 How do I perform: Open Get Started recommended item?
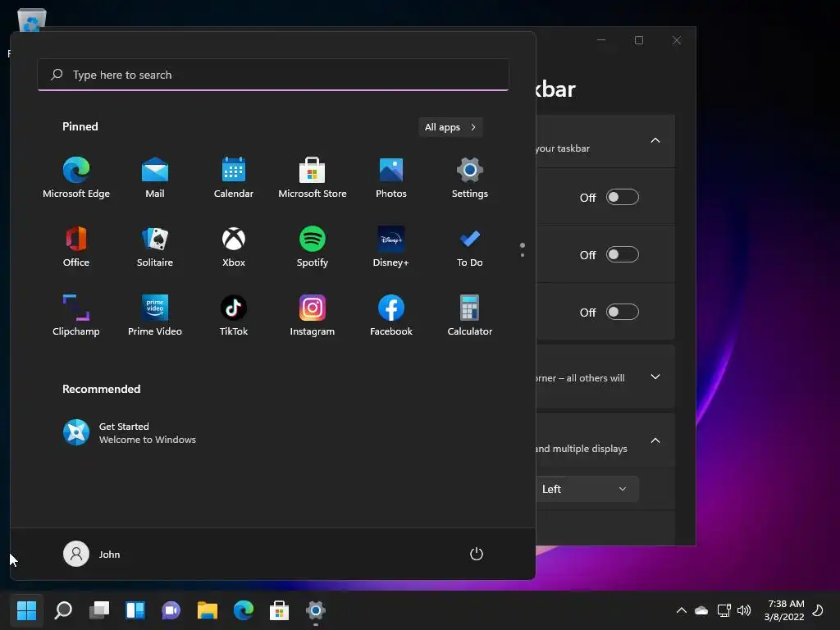(x=130, y=433)
